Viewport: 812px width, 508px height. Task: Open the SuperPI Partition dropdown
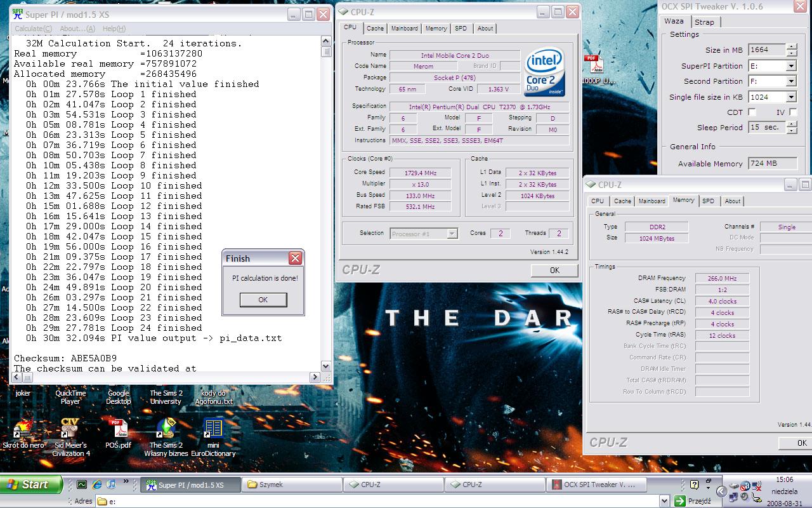791,66
